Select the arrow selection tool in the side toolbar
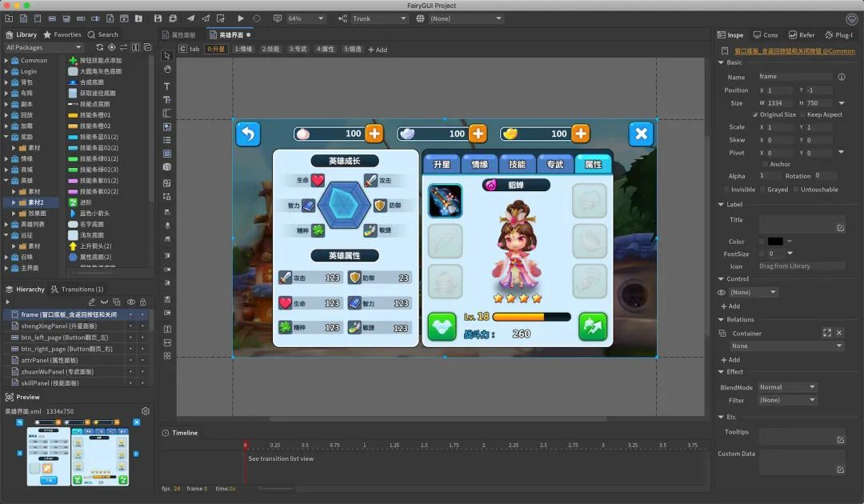864x504 pixels. (166, 56)
